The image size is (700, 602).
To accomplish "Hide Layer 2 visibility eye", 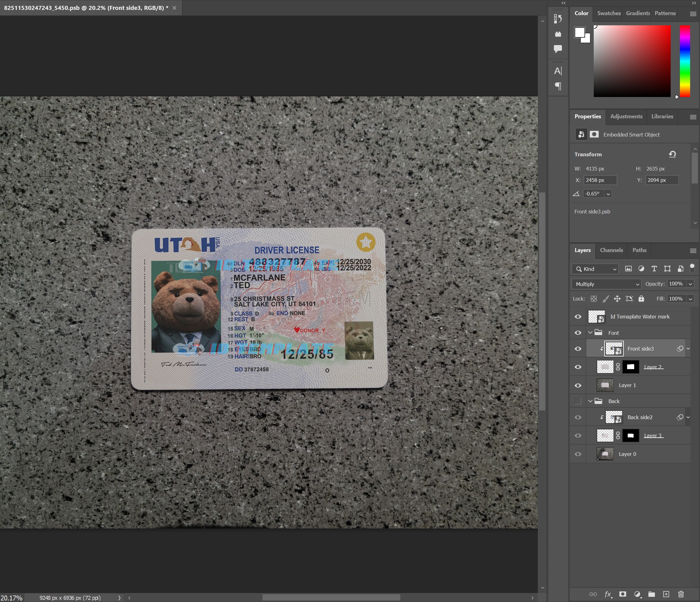I will 578,367.
